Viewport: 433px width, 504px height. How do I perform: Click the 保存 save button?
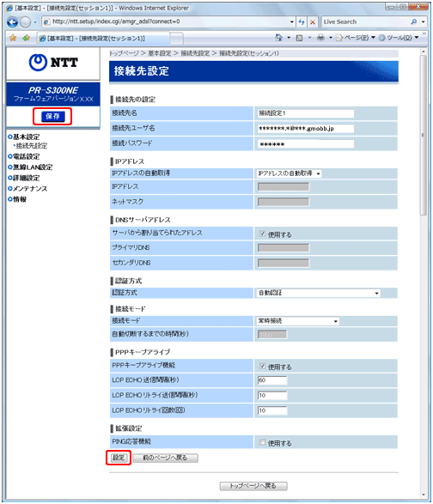point(52,117)
